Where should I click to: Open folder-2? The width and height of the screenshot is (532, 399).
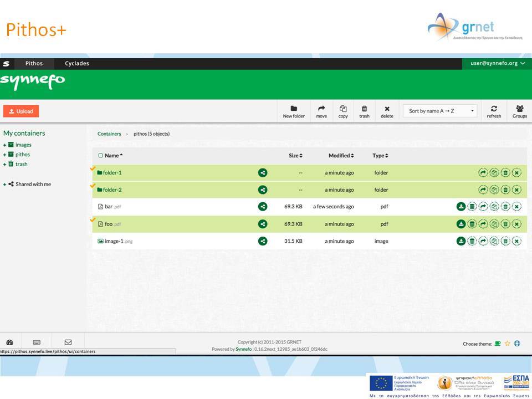pyautogui.click(x=112, y=190)
